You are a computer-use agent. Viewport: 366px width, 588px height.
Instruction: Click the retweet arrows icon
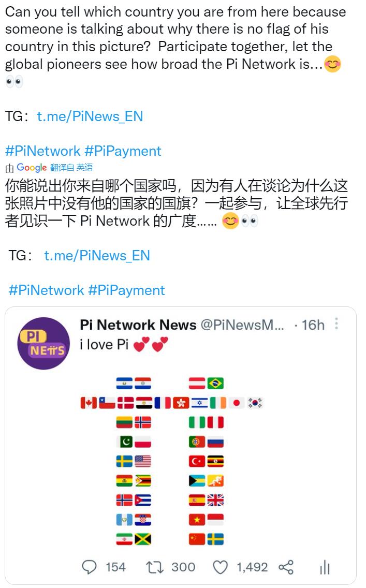[x=154, y=567]
